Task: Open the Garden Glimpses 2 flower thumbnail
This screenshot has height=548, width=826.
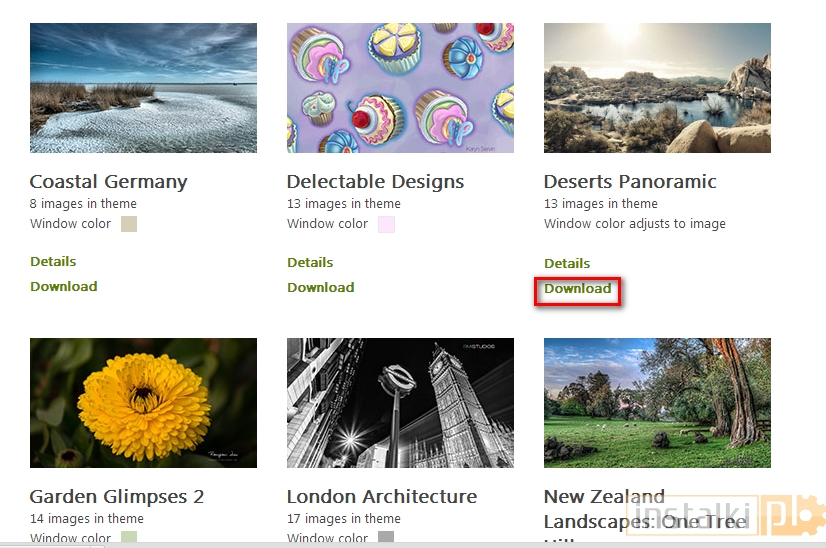Action: coord(143,402)
